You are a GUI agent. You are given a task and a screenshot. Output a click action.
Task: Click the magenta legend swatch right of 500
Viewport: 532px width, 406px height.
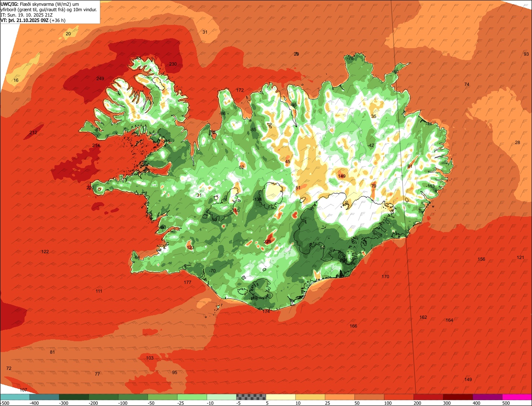coord(517,397)
